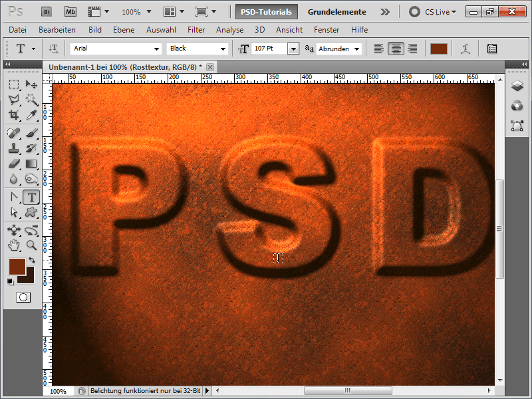The image size is (532, 399).
Task: Open status bar info arrow menu
Action: [x=207, y=391]
